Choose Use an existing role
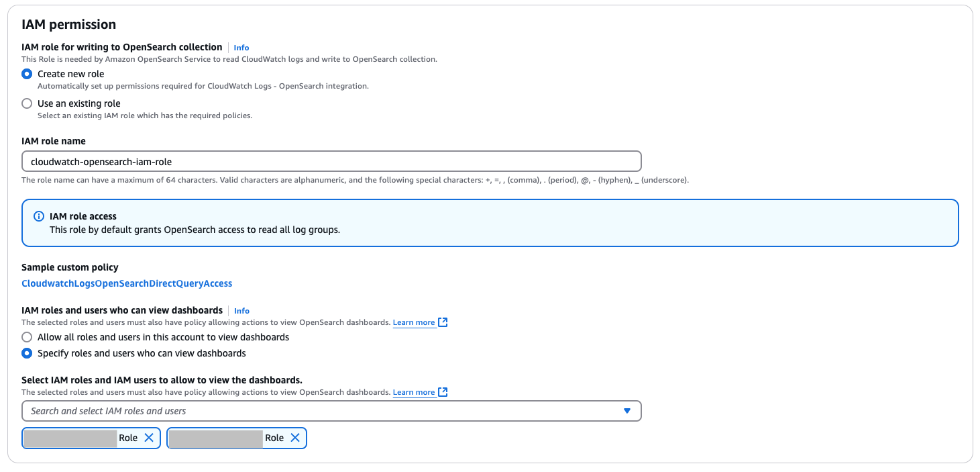This screenshot has width=980, height=472. 27,103
